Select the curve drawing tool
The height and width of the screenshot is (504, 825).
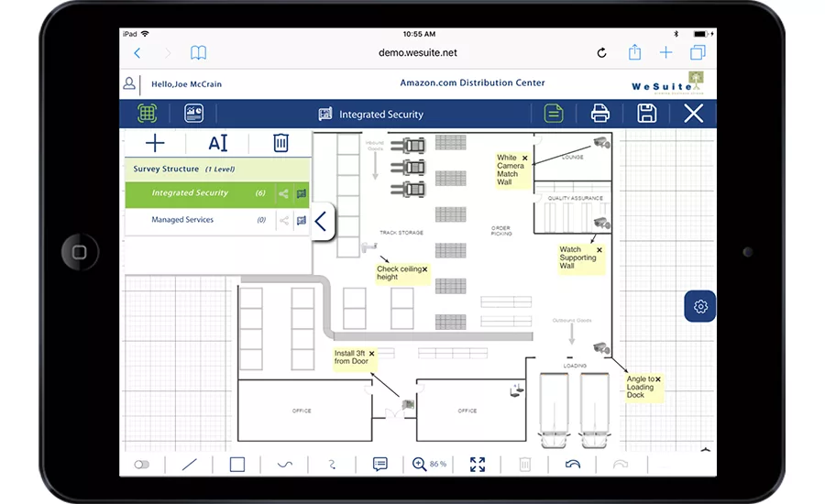(x=285, y=465)
